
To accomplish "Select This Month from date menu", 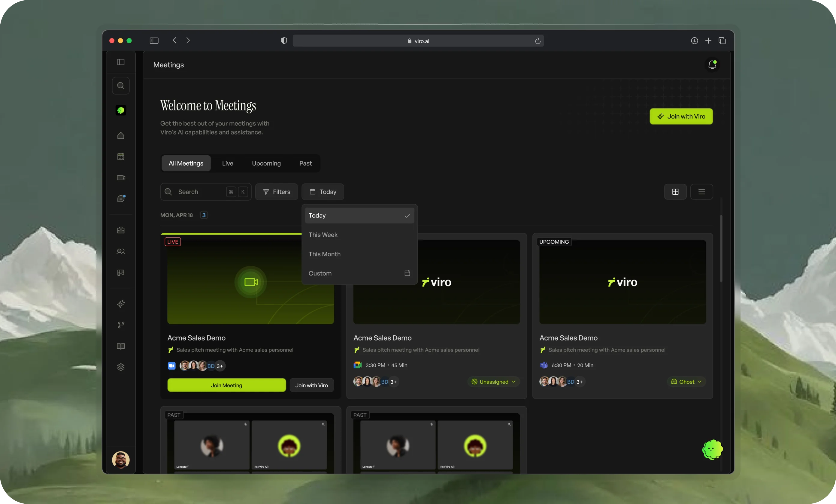I will pos(360,254).
